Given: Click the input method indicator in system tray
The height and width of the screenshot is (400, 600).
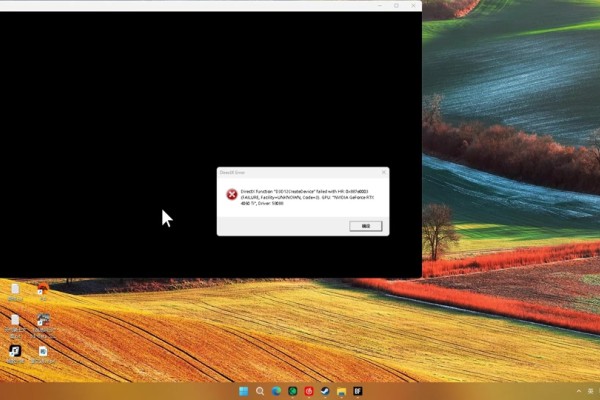Looking at the screenshot, I should point(590,391).
